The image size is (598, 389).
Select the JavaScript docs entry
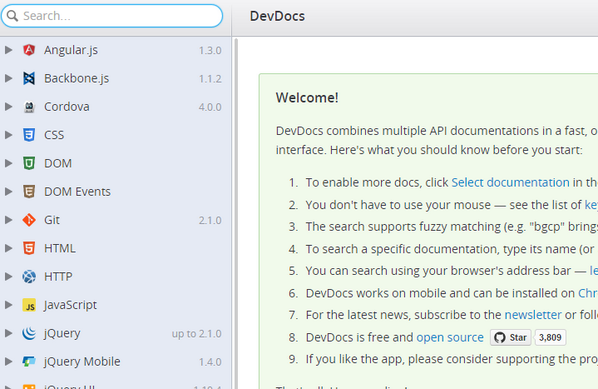[116, 305]
